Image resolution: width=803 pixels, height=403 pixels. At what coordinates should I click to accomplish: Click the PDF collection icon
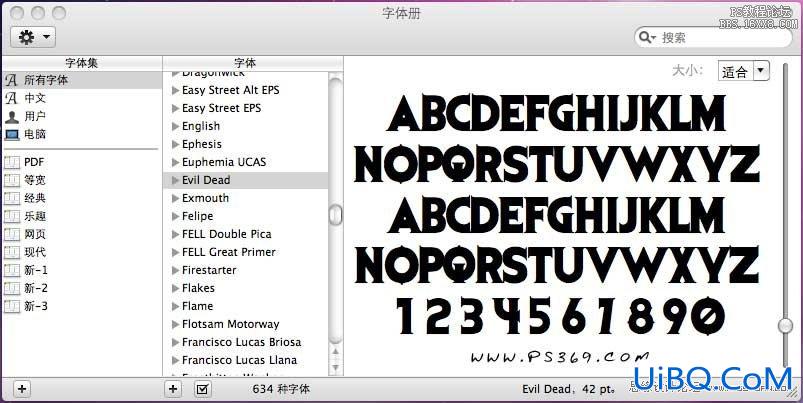(11, 162)
